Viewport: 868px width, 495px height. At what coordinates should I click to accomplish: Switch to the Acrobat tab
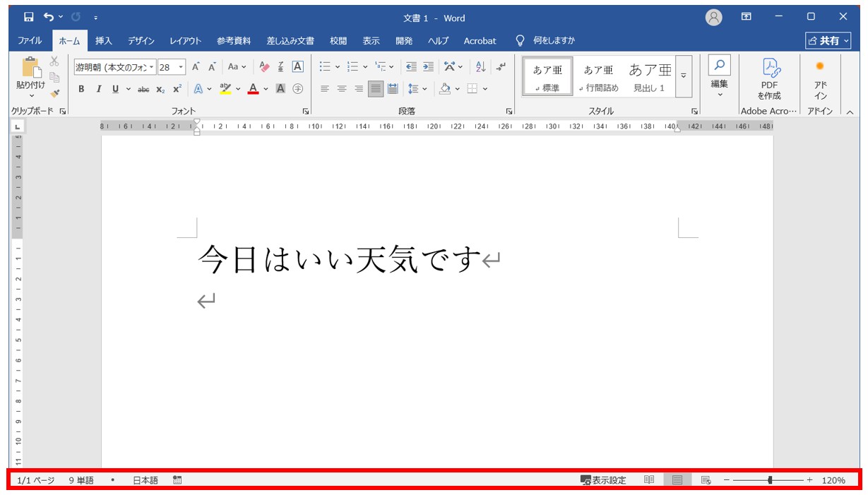480,41
